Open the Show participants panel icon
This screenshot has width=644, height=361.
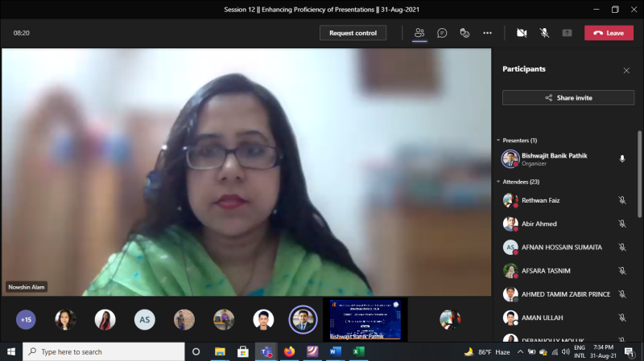419,33
